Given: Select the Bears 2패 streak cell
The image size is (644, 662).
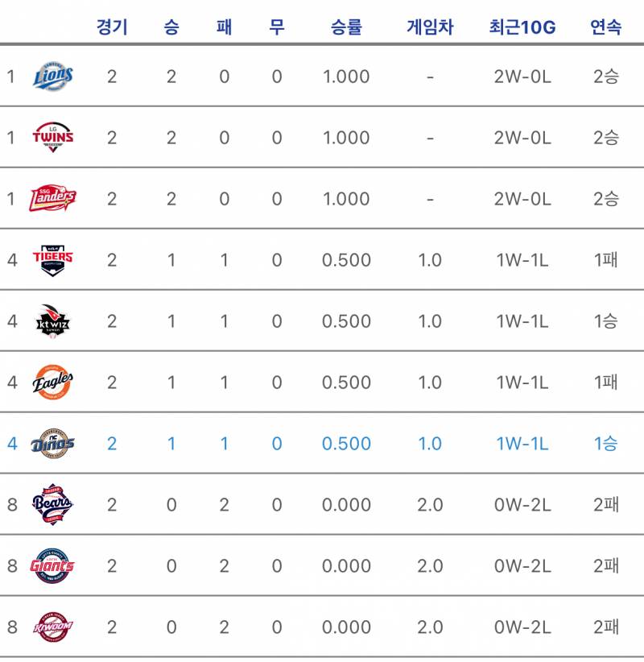Looking at the screenshot, I should (606, 504).
